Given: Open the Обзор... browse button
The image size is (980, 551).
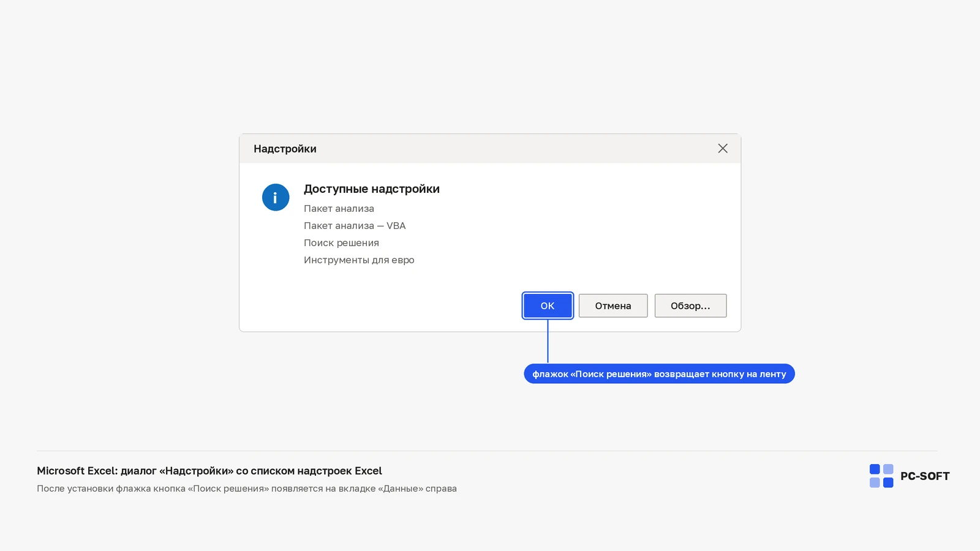Looking at the screenshot, I should tap(690, 305).
